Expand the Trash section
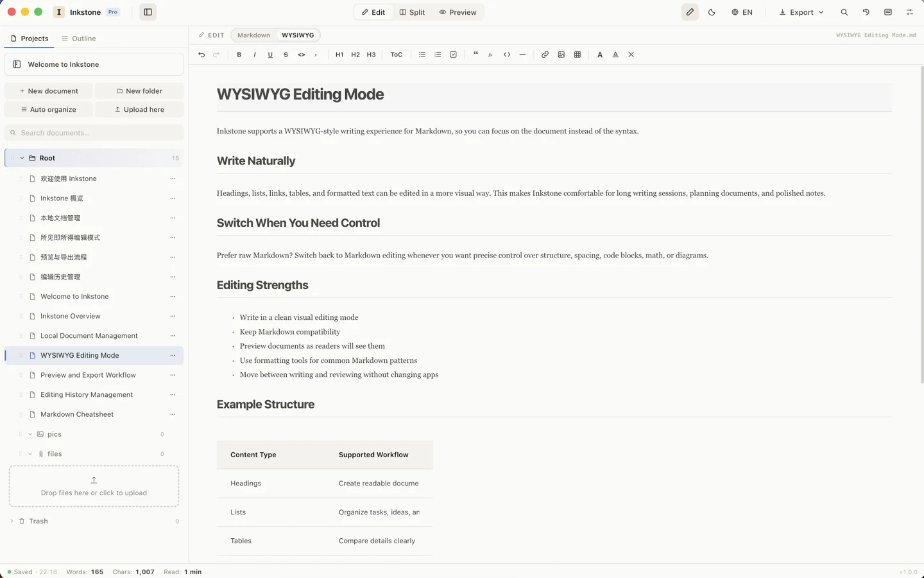The width and height of the screenshot is (924, 578). point(12,521)
